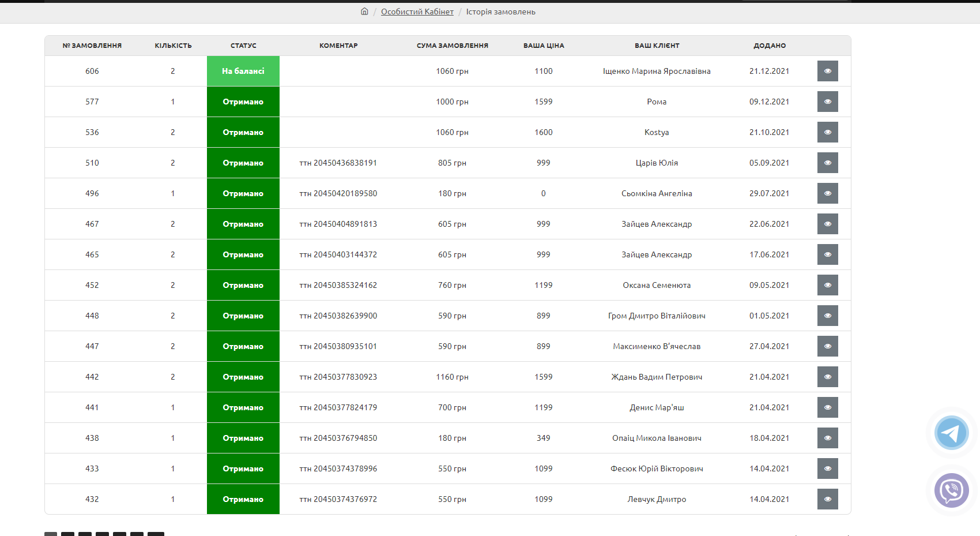View details of order 577
The width and height of the screenshot is (980, 536).
click(827, 102)
